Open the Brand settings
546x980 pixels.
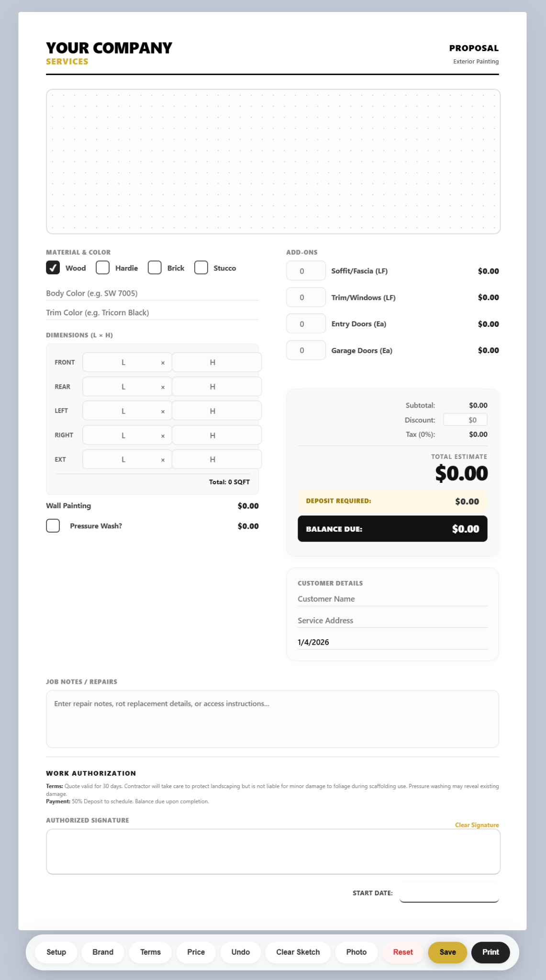coord(103,952)
